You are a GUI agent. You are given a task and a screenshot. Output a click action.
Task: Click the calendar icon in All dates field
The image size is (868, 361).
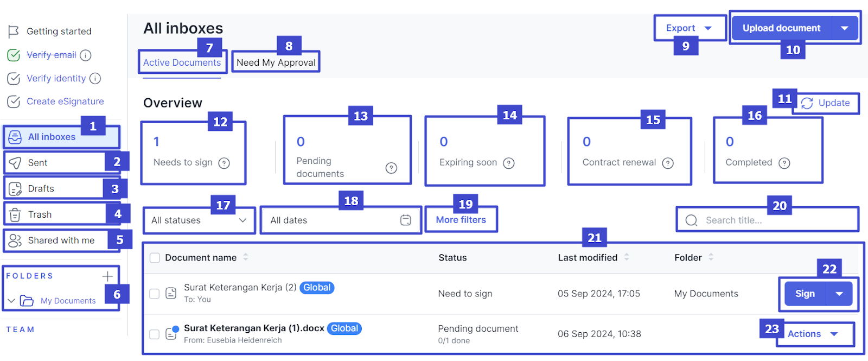point(405,220)
